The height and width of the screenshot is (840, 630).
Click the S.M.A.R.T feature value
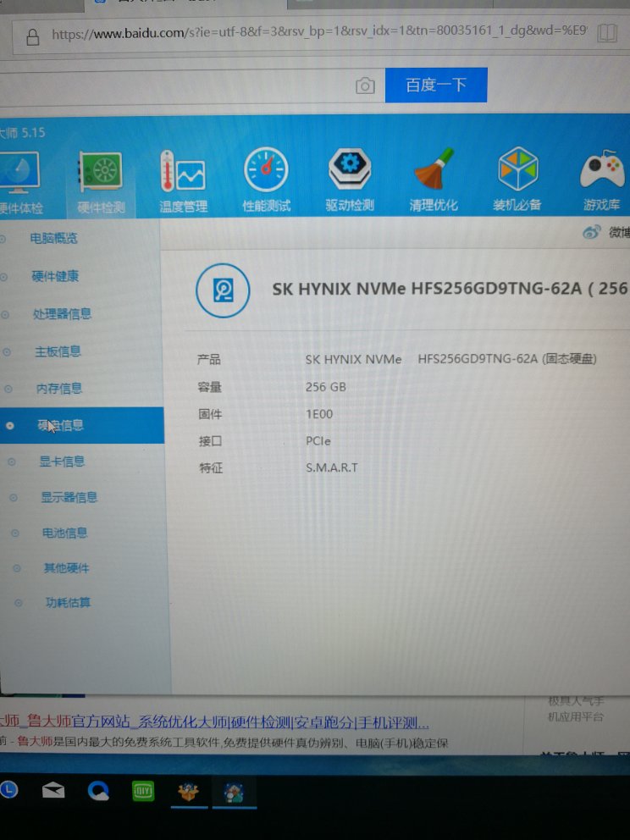[332, 467]
